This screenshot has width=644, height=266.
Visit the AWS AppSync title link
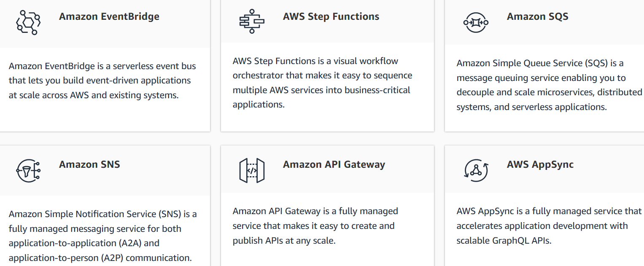[x=540, y=164]
